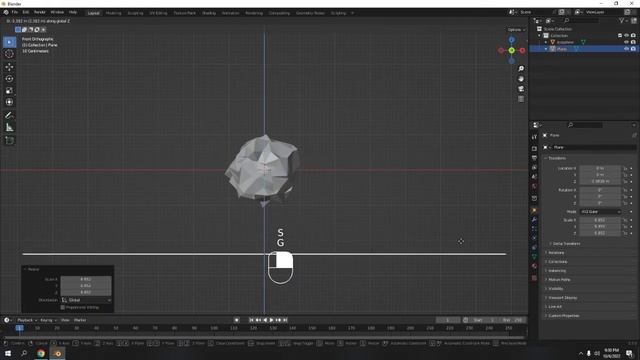Image resolution: width=640 pixels, height=360 pixels.
Task: Toggle render camera icon of Icosphere
Action: click(x=633, y=42)
